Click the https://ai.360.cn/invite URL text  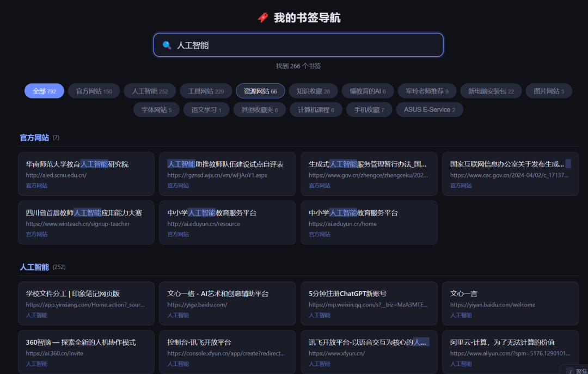pyautogui.click(x=54, y=353)
